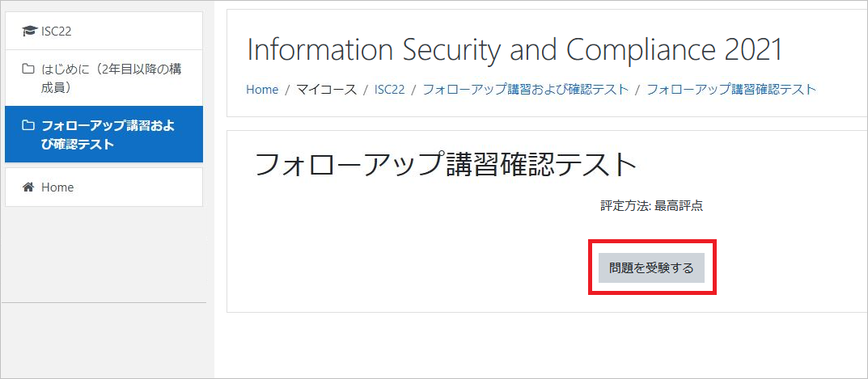This screenshot has width=868, height=379.
Task: Click the folder icon in the highlighted sidebar item
Action: [x=28, y=125]
